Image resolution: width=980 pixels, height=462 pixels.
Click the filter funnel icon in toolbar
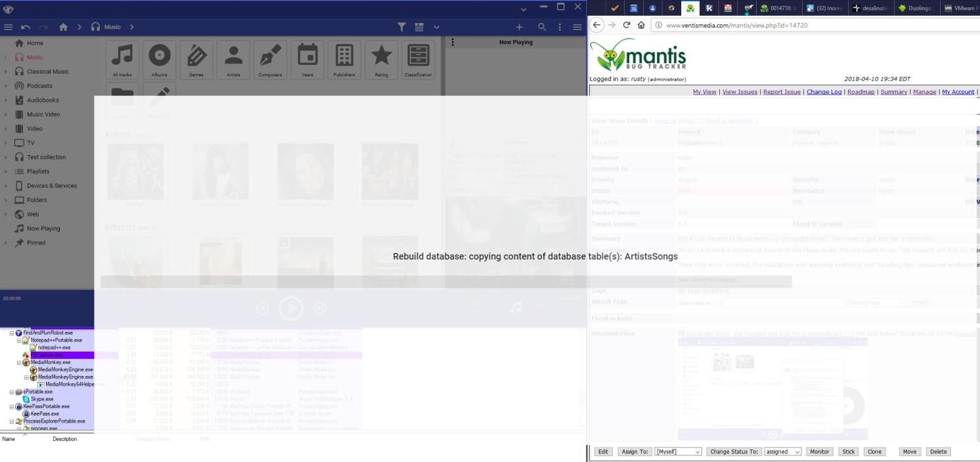tap(401, 27)
